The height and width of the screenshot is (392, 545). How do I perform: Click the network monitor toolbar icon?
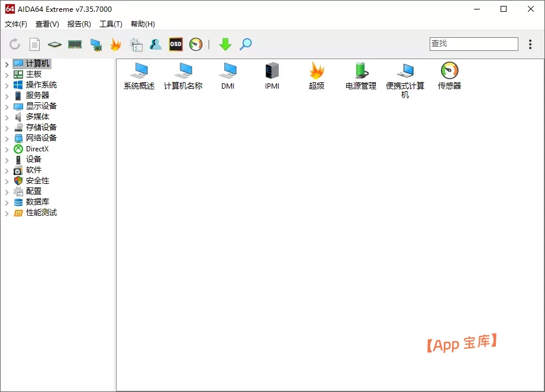[96, 45]
